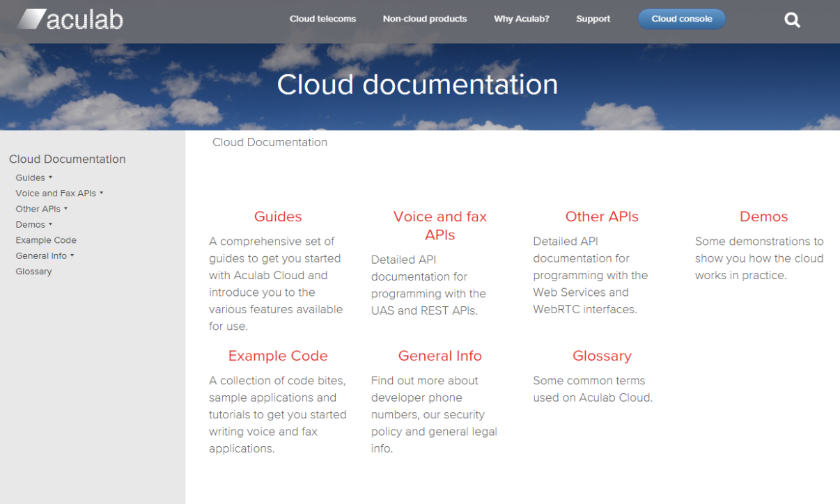Select Cloud Documentation sidebar heading
This screenshot has height=504, width=840.
pos(68,159)
